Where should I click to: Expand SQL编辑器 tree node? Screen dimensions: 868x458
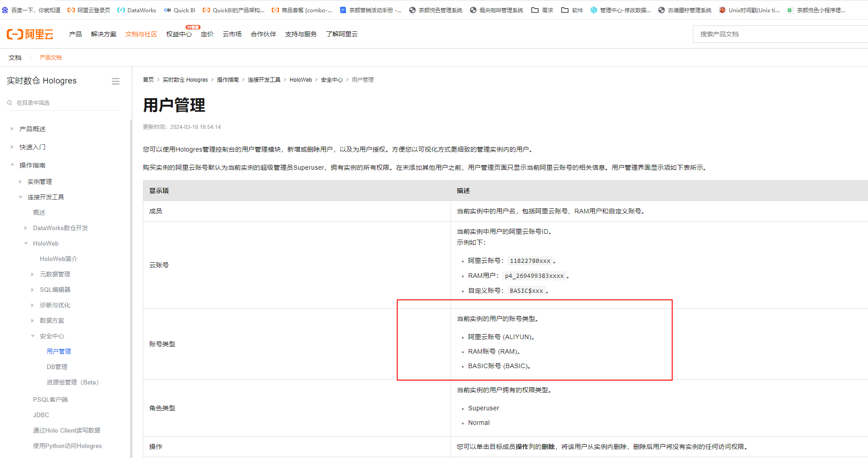[32, 290]
